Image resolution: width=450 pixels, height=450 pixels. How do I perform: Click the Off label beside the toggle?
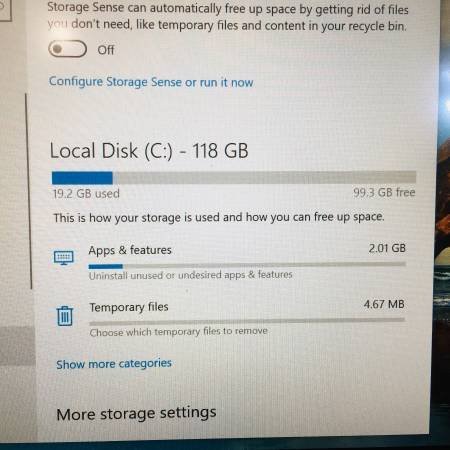106,50
